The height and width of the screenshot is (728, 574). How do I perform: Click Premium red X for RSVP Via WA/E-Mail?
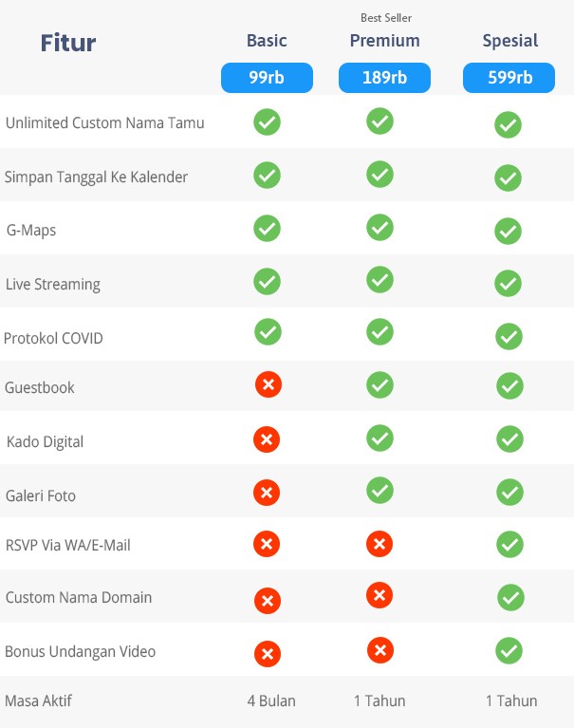click(x=380, y=544)
